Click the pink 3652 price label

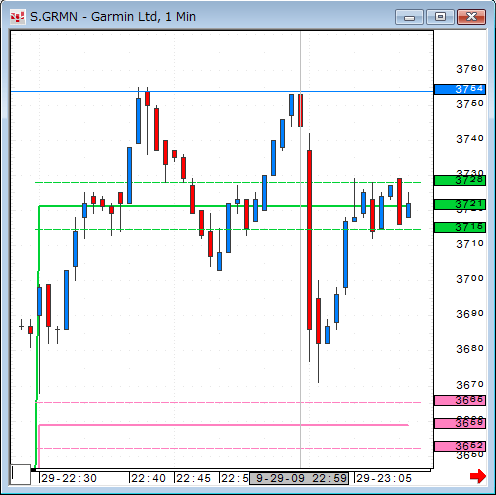tap(460, 446)
